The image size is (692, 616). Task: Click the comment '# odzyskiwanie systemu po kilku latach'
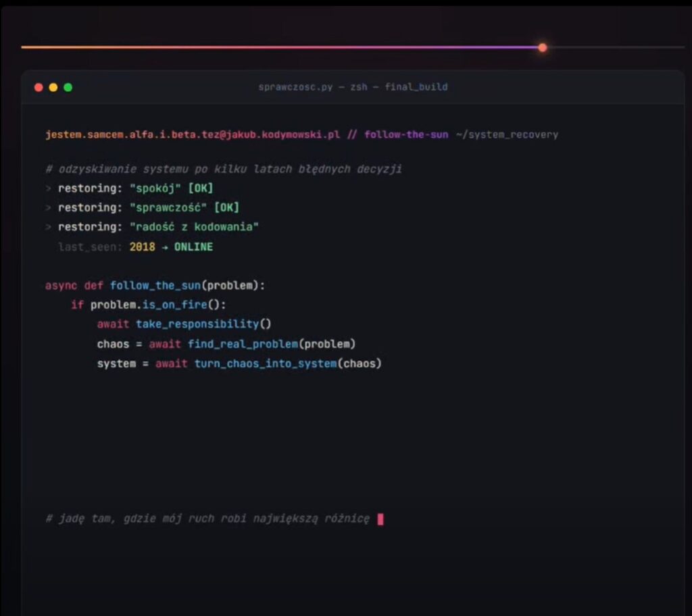coord(168,169)
